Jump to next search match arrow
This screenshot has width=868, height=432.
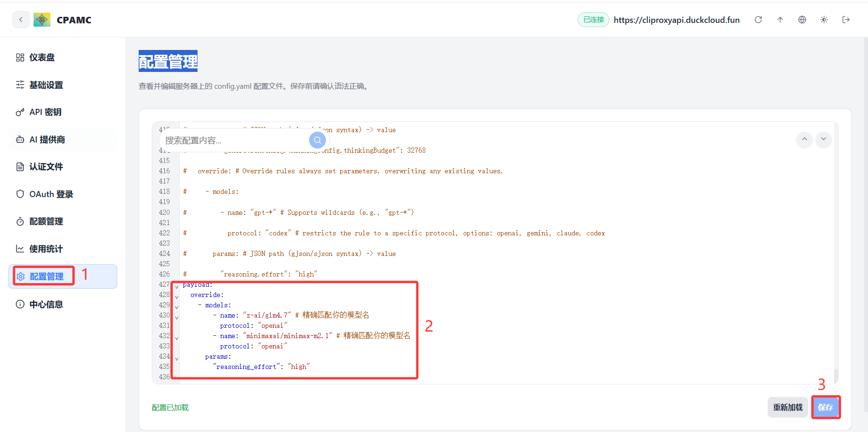coord(824,139)
